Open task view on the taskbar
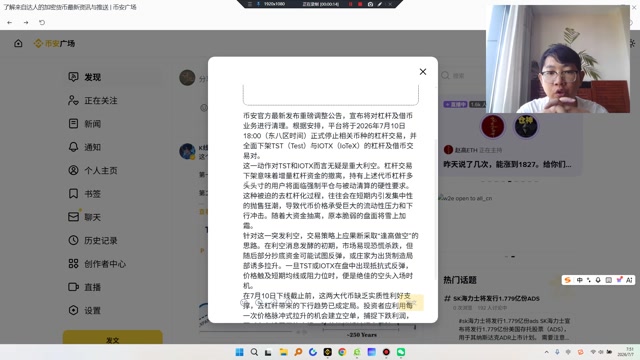 point(268,352)
